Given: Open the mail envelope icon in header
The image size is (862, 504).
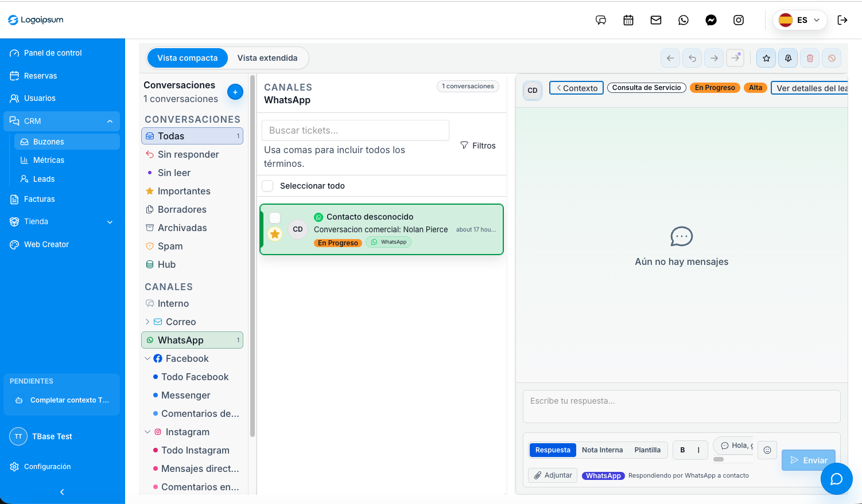Looking at the screenshot, I should tap(656, 20).
